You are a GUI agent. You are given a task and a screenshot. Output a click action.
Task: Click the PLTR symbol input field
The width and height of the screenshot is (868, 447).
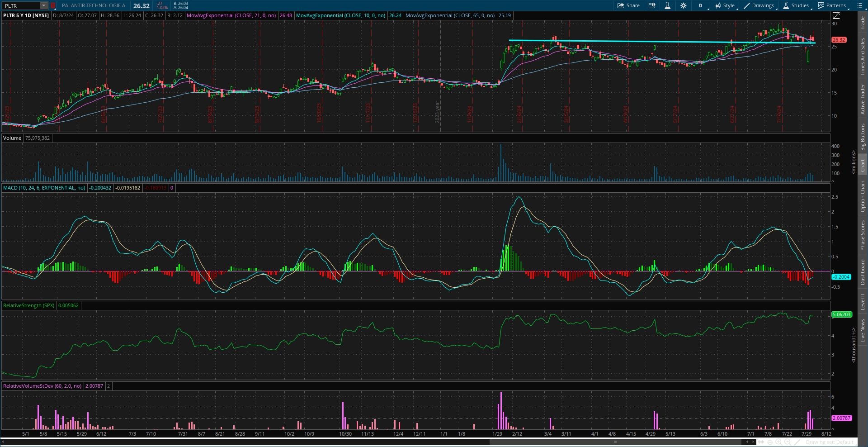21,6
